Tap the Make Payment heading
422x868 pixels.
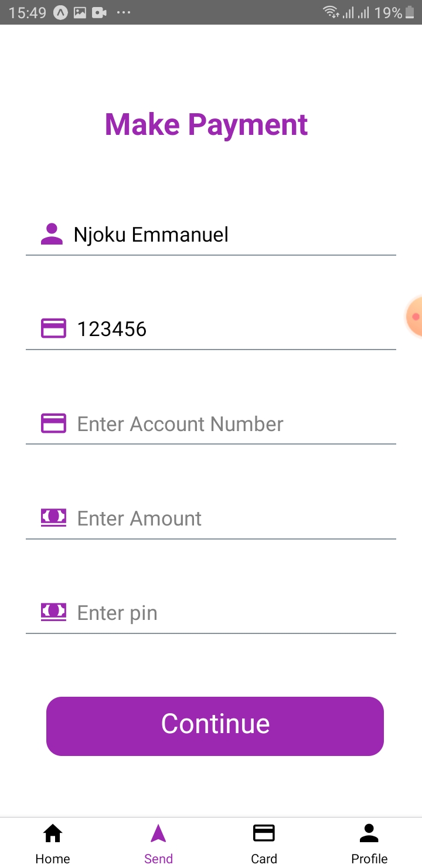(x=206, y=124)
